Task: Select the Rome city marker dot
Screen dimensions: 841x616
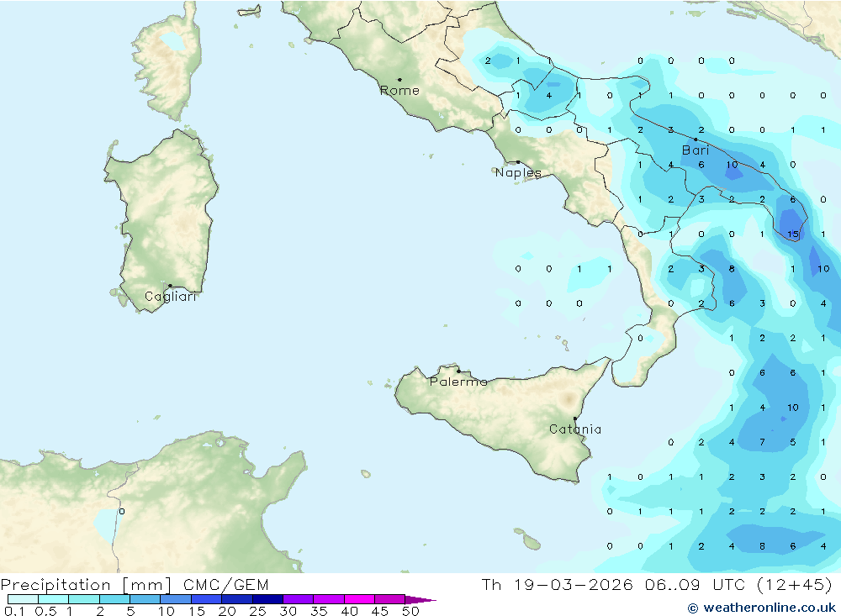Action: [x=399, y=80]
